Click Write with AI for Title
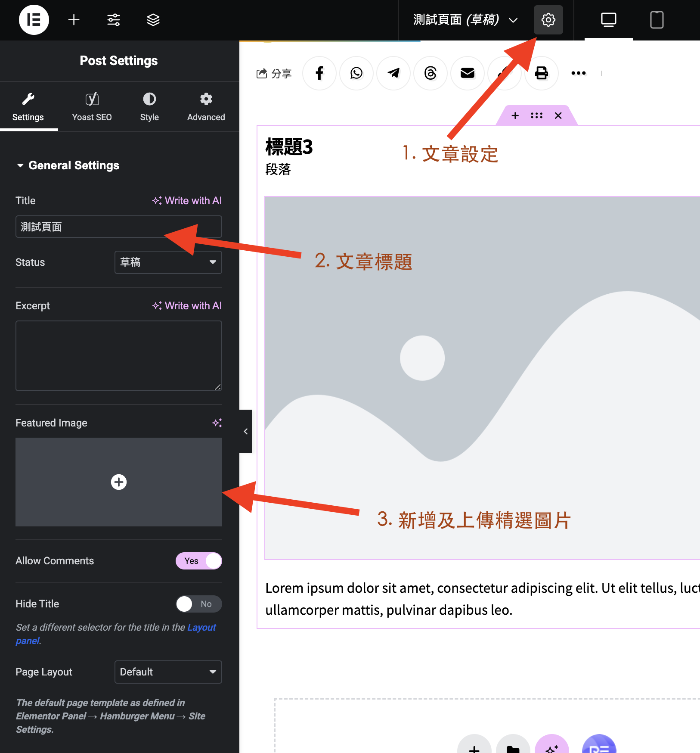This screenshot has width=700, height=753. pyautogui.click(x=187, y=201)
